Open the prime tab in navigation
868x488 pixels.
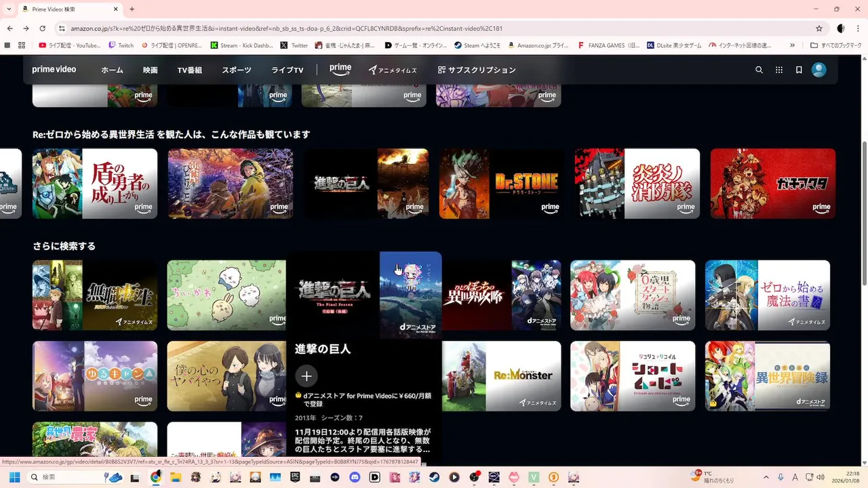point(340,69)
